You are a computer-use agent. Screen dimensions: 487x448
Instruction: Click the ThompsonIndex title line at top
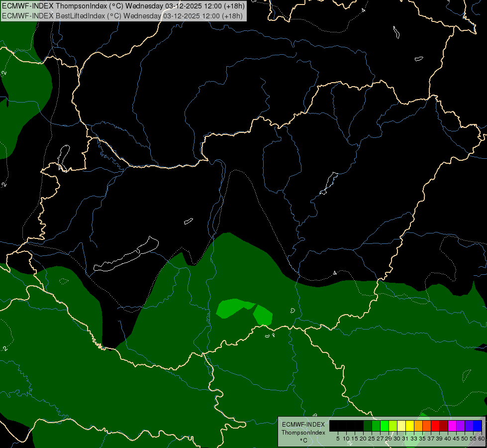[123, 6]
